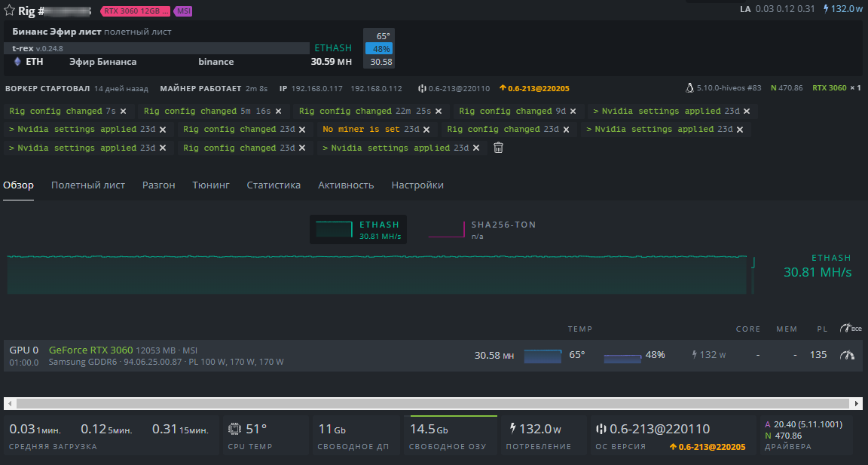Click the purple MSI tag
The height and width of the screenshot is (465, 868).
pyautogui.click(x=183, y=11)
